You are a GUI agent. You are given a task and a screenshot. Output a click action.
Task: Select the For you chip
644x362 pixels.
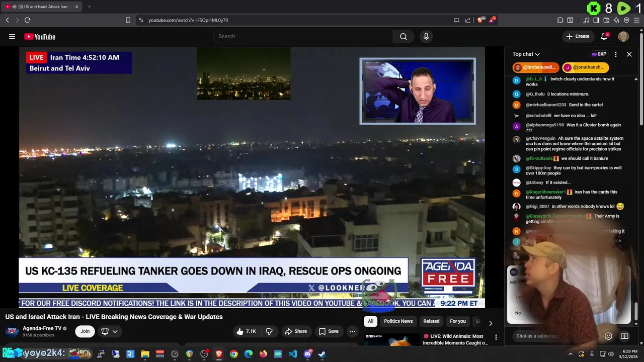[x=458, y=321]
